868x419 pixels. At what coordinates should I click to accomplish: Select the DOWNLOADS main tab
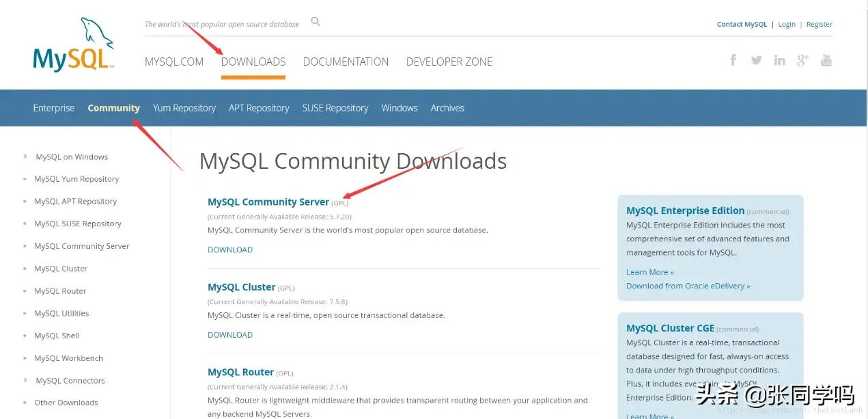pyautogui.click(x=253, y=62)
